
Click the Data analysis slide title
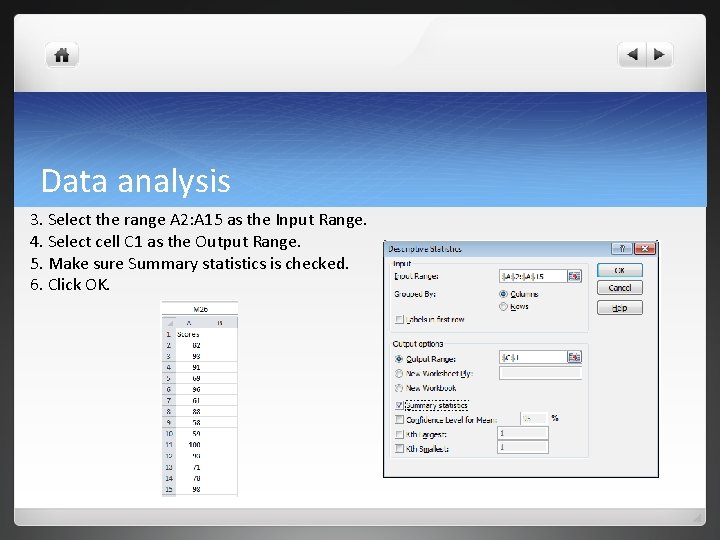click(135, 180)
